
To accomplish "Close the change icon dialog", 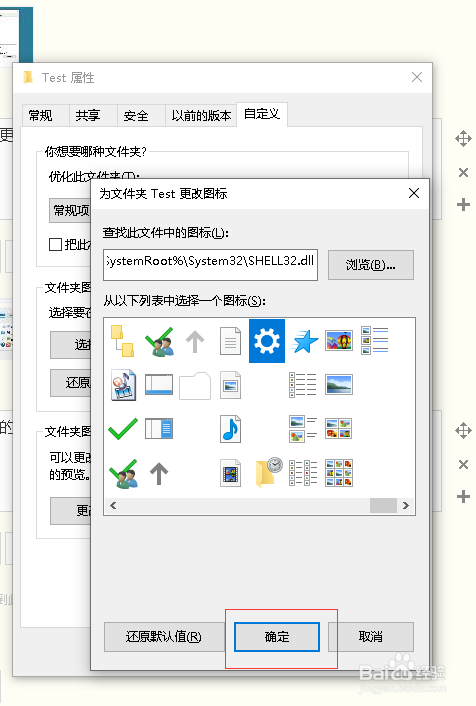I will (414, 194).
